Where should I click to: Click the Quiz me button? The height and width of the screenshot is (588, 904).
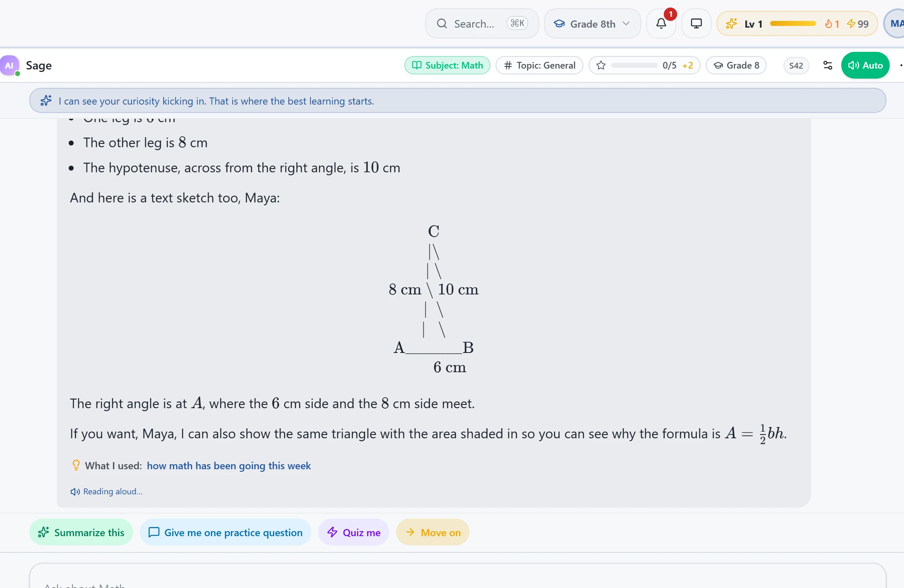(x=354, y=532)
